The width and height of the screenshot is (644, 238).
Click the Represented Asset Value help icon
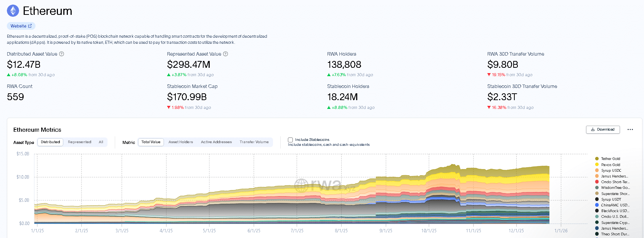coord(225,54)
